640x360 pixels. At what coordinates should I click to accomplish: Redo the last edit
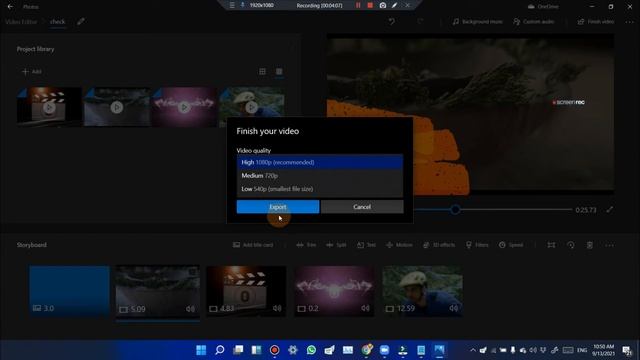point(420,22)
